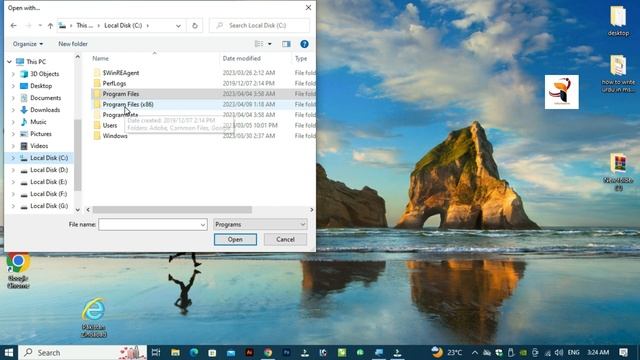
Task: Expand the 3D Objects node
Action: pyautogui.click(x=13, y=74)
